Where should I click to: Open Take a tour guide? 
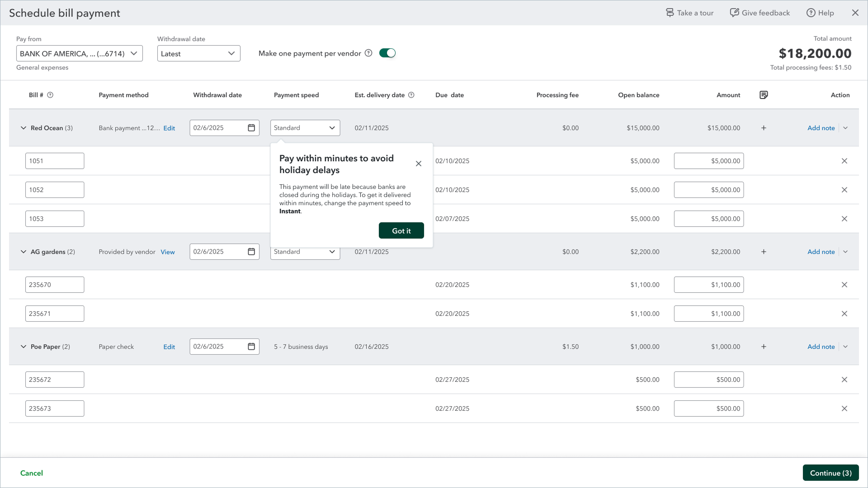(689, 13)
